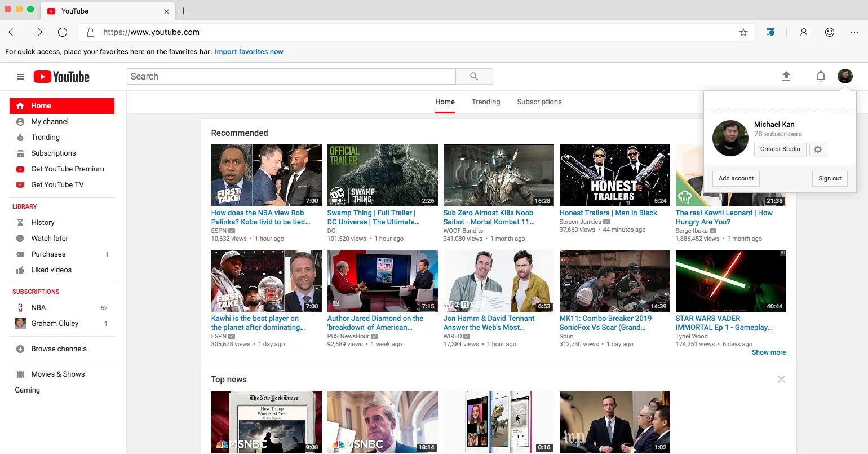Click the browser forward arrow
This screenshot has width=868, height=454.
(x=37, y=32)
